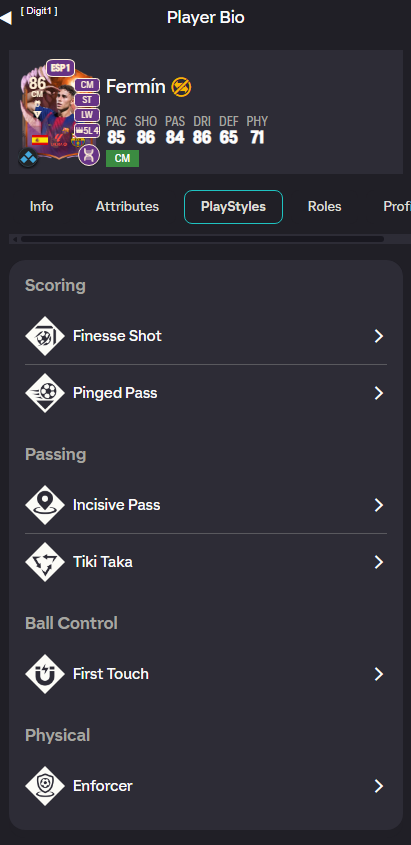This screenshot has width=411, height=845.
Task: Click the blue chemistry diamonds icon
Action: point(28,158)
